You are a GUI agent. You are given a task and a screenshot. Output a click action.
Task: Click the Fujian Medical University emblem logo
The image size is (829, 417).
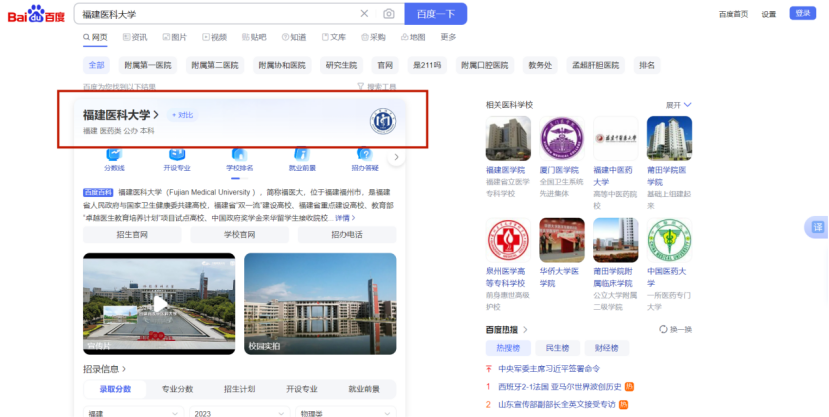pos(383,122)
